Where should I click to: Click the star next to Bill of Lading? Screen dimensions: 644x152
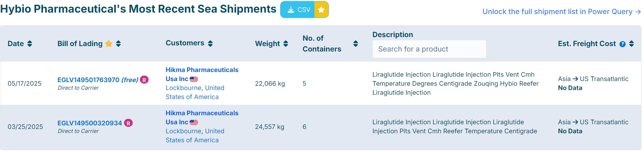point(109,44)
